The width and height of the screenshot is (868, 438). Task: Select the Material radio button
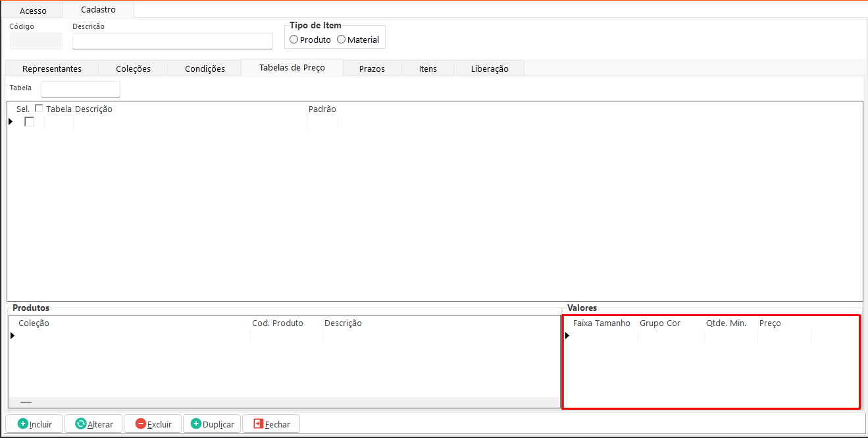pos(341,40)
